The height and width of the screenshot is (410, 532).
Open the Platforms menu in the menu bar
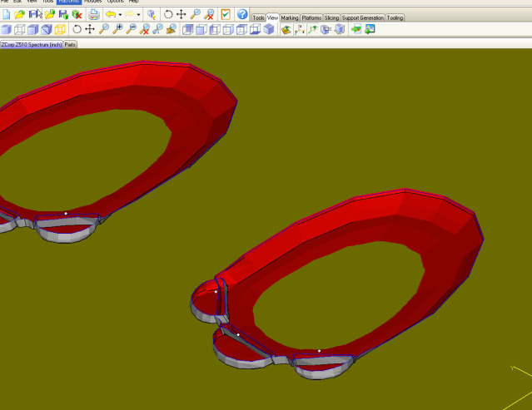(x=68, y=2)
